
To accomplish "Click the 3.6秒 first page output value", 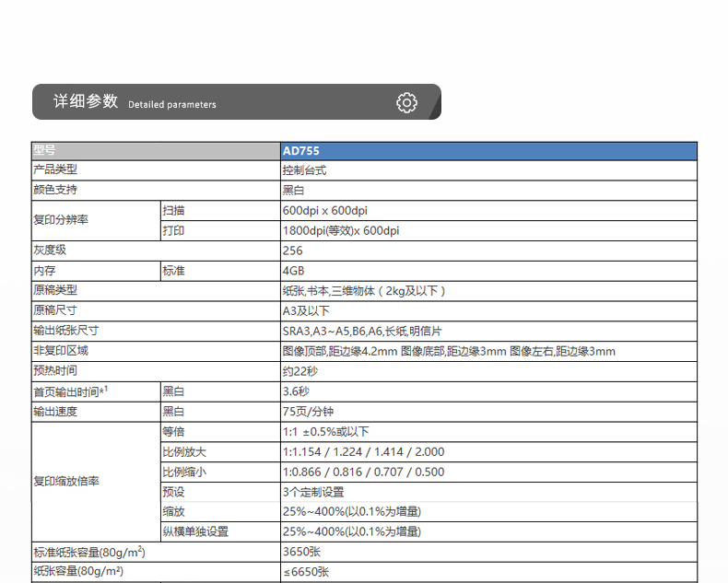I will click(x=297, y=391).
